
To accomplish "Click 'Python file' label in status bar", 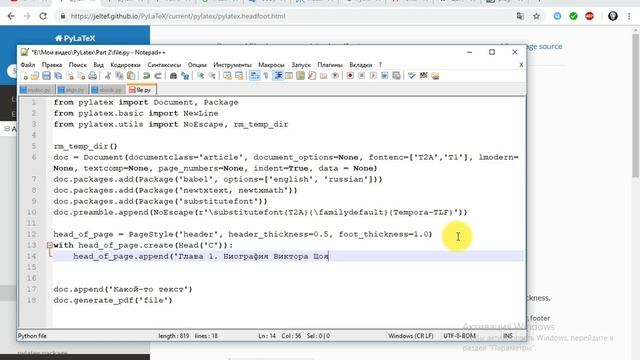I will click(x=32, y=336).
